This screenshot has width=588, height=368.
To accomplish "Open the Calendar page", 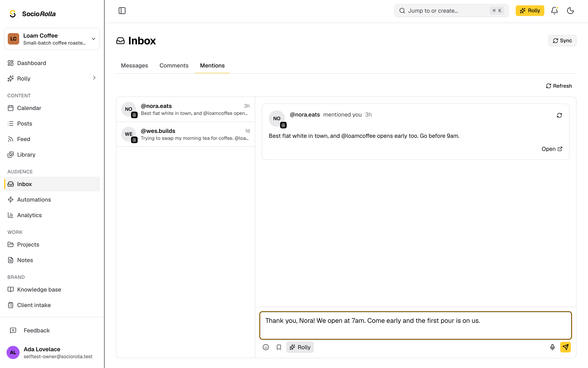I will coord(52,108).
